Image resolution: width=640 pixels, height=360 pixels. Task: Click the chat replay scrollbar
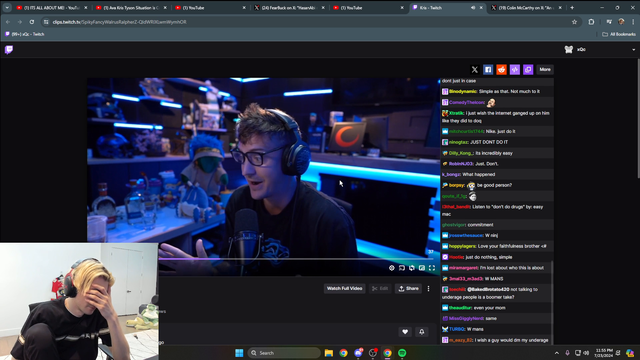click(552, 302)
